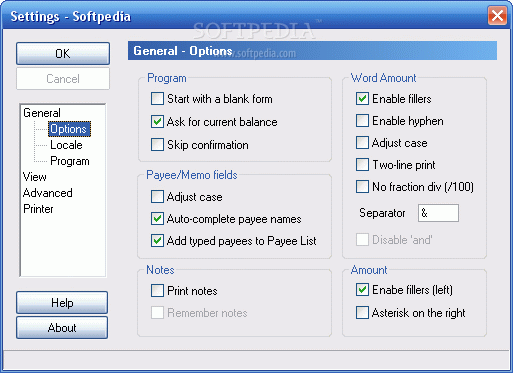Screen dimensions: 513x373
Task: Open the About dialog button
Action: [x=62, y=328]
